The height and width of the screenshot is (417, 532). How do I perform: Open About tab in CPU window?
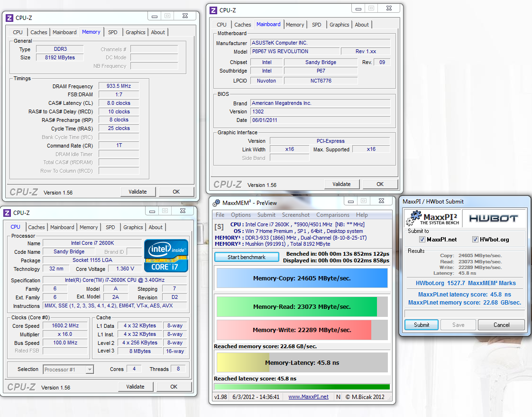click(x=156, y=227)
